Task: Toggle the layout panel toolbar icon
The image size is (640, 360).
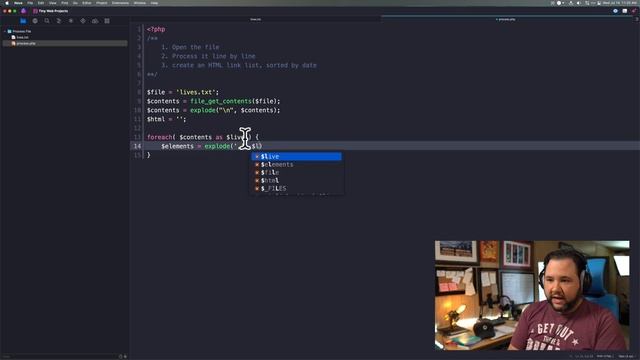Action: 624,11
